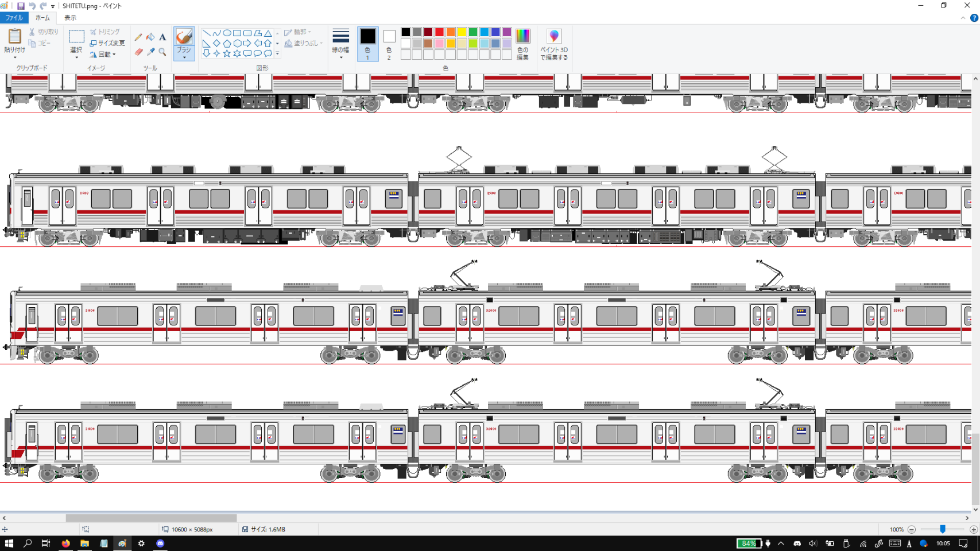The width and height of the screenshot is (980, 551).
Task: Pick the red color swatch
Action: pos(439,32)
